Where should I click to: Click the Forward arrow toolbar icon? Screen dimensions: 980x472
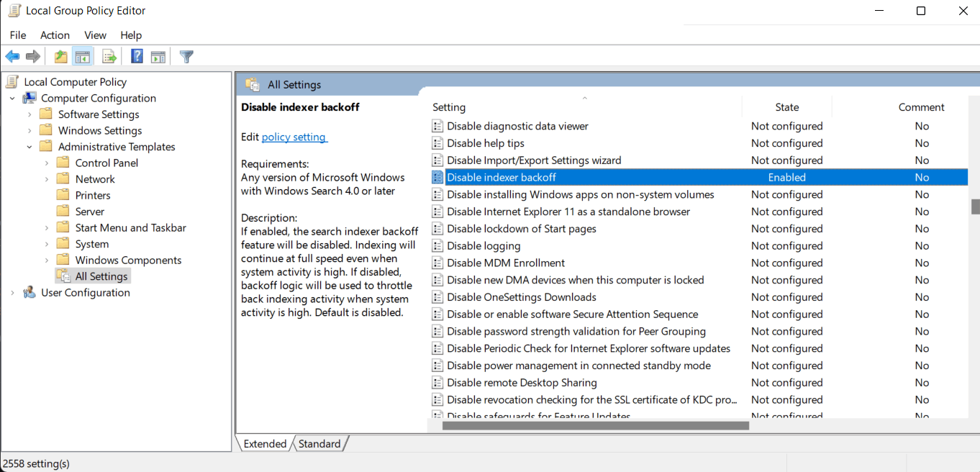click(x=33, y=57)
